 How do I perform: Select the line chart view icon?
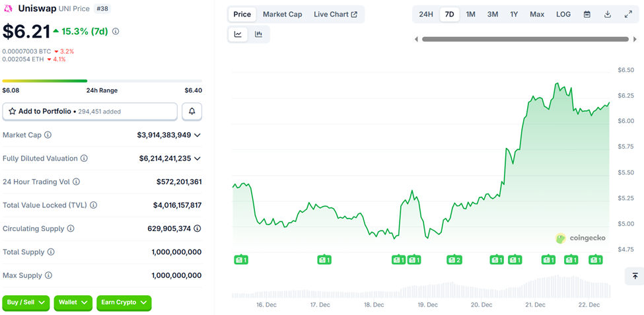click(238, 34)
